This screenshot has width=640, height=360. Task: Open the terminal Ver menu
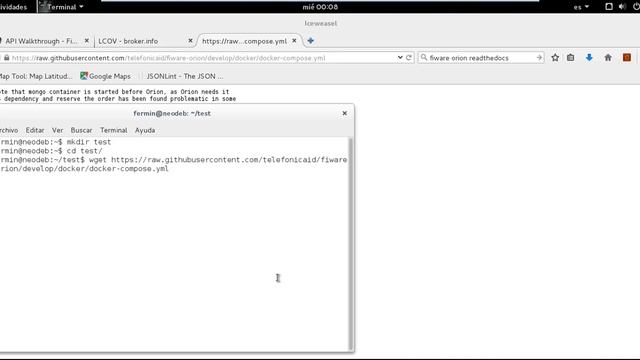(58, 130)
